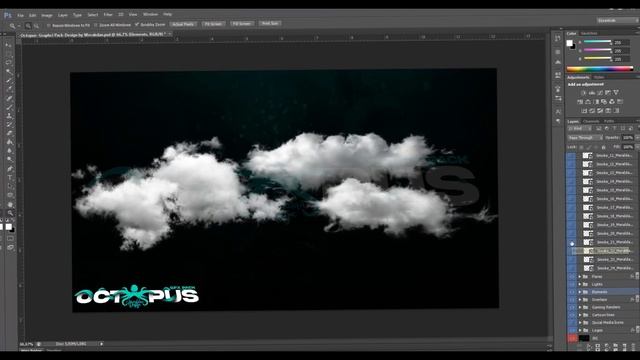The height and width of the screenshot is (360, 640).
Task: Select the Move tool
Action: [x=9, y=45]
